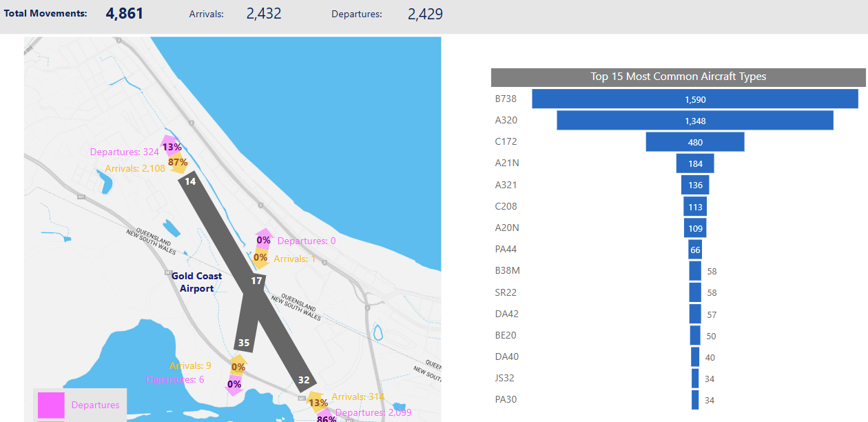The height and width of the screenshot is (422, 868).
Task: Click the A21N bar in aircraft chart
Action: 694,163
